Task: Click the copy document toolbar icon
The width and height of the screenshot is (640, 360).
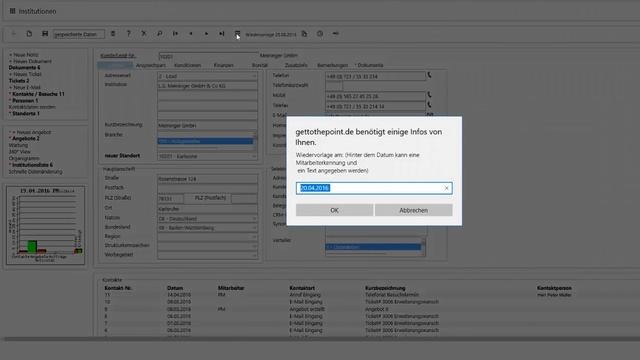Action: [304, 34]
